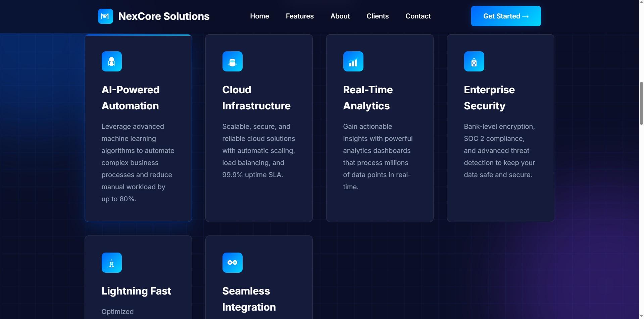Click the NexCore Solutions logo icon

point(105,16)
